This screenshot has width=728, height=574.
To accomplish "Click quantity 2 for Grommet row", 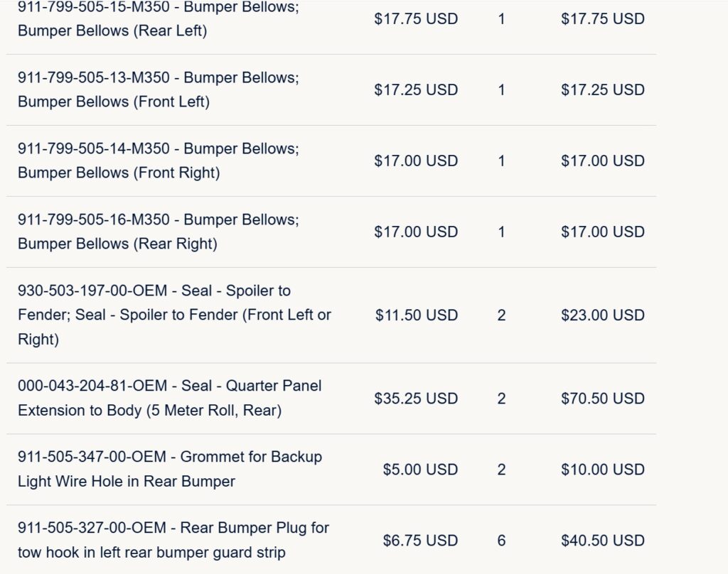I will tap(501, 470).
